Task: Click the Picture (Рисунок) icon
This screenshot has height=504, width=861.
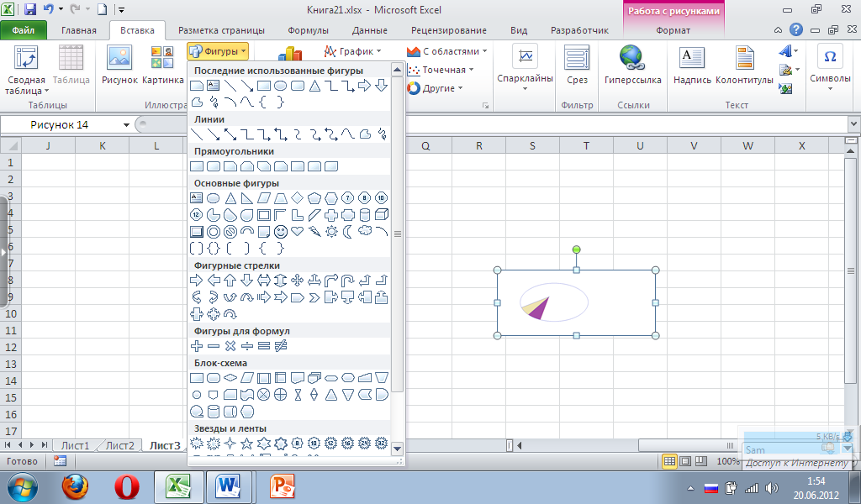Action: tap(119, 65)
